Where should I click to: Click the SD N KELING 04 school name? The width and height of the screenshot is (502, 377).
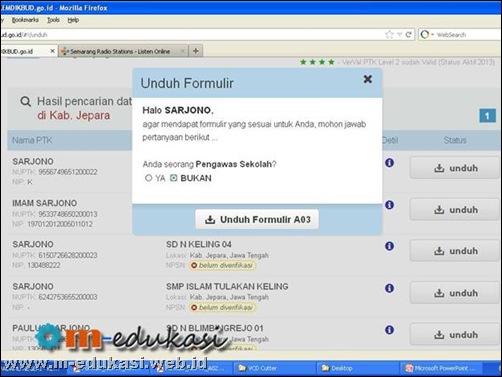pyautogui.click(x=199, y=244)
